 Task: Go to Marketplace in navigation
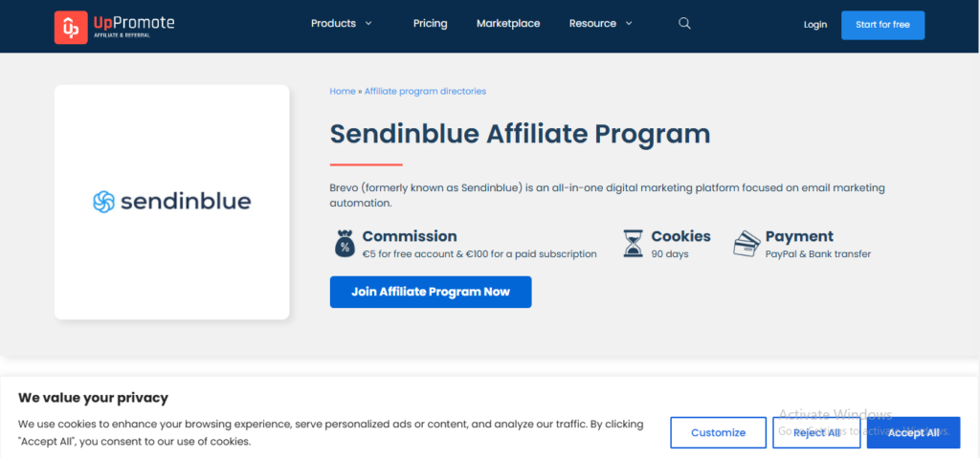(508, 24)
